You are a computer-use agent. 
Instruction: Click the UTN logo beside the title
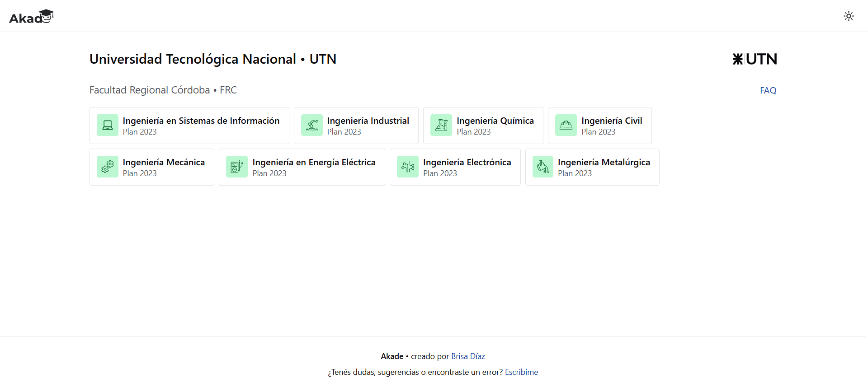click(x=755, y=59)
